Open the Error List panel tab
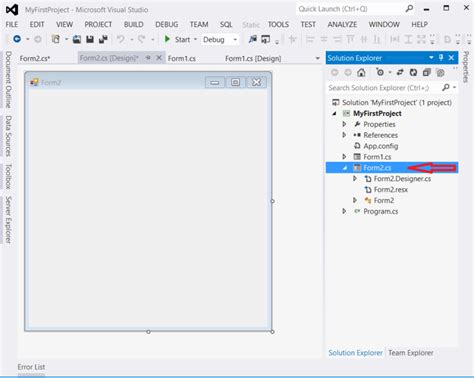 31,367
